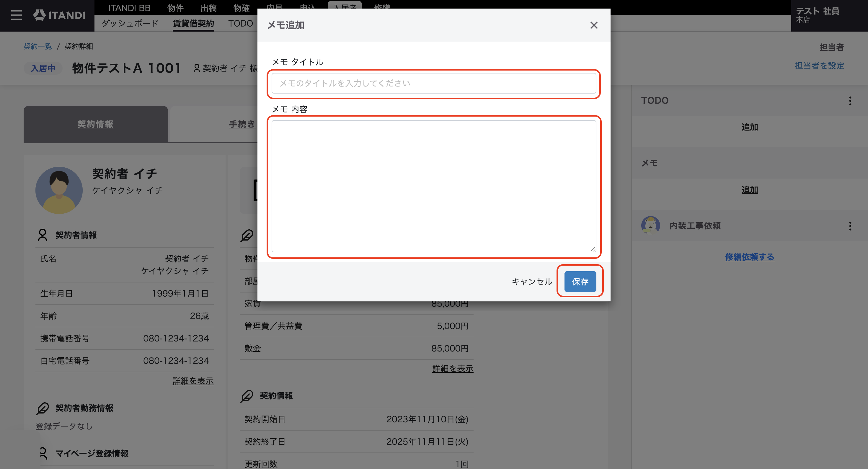The width and height of the screenshot is (868, 469).
Task: Show details via 詳細を表示 under 契約者情報
Action: (193, 381)
